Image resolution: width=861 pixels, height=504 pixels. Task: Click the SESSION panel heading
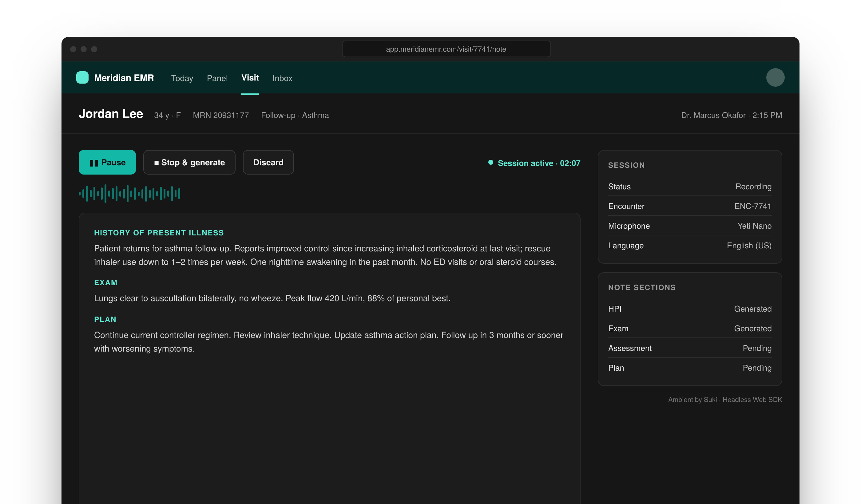(x=626, y=165)
